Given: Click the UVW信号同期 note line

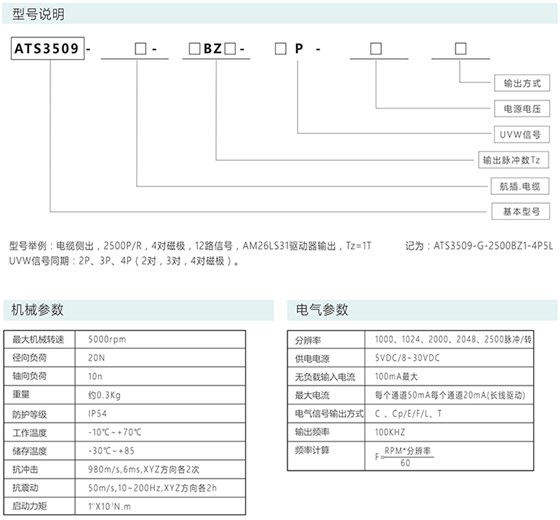Looking at the screenshot, I should (x=124, y=261).
